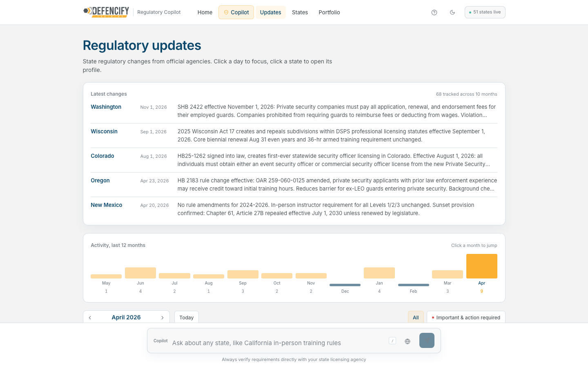The image size is (588, 368).
Task: Click the Nov 1, 2026 date
Action: [154, 107]
